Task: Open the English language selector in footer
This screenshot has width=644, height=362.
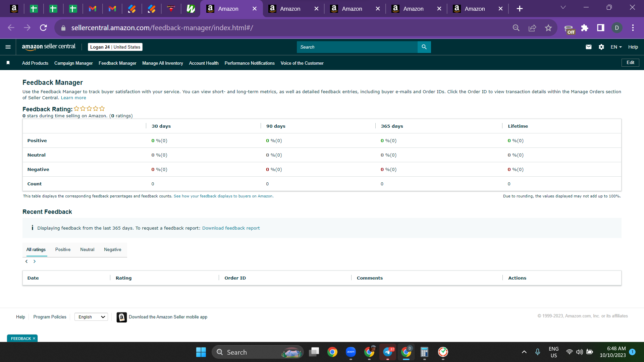Action: 91,317
